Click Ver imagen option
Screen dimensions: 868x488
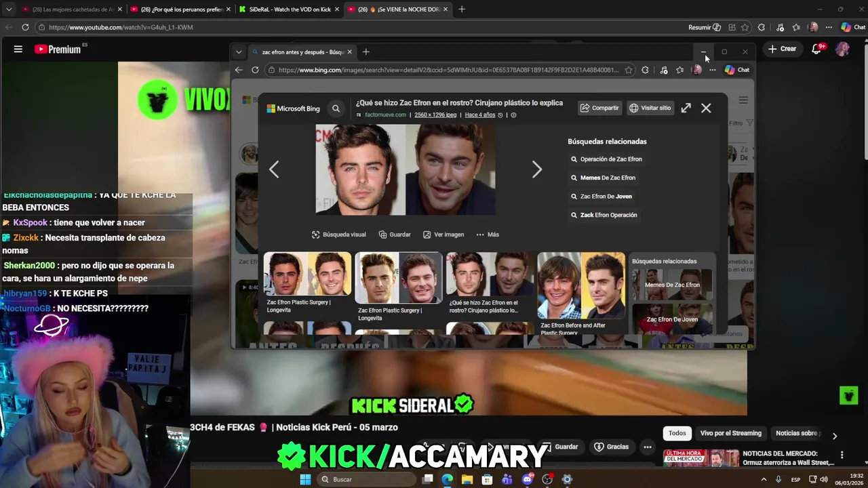pos(443,235)
